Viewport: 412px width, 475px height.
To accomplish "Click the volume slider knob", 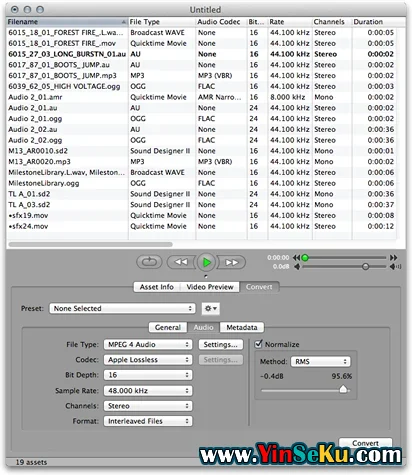I will [365, 266].
